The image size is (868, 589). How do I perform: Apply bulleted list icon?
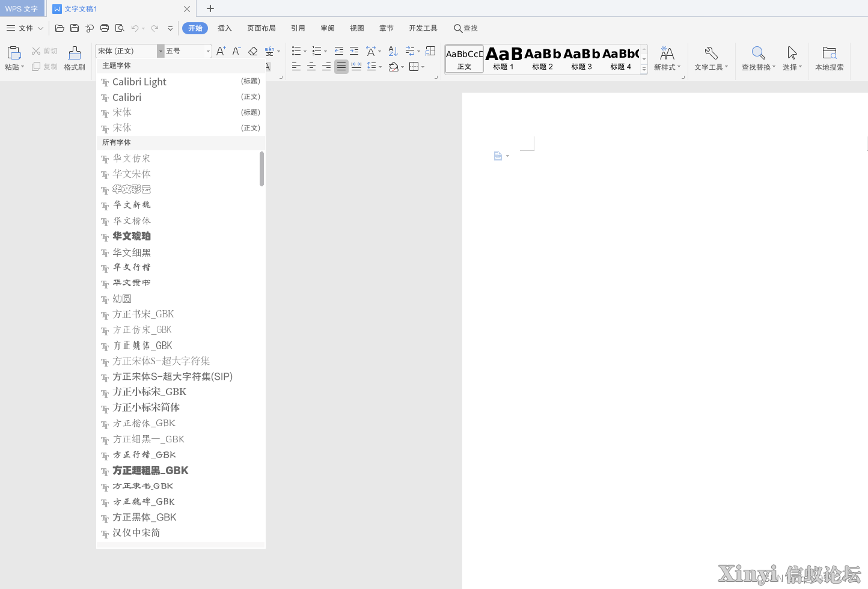(x=296, y=51)
